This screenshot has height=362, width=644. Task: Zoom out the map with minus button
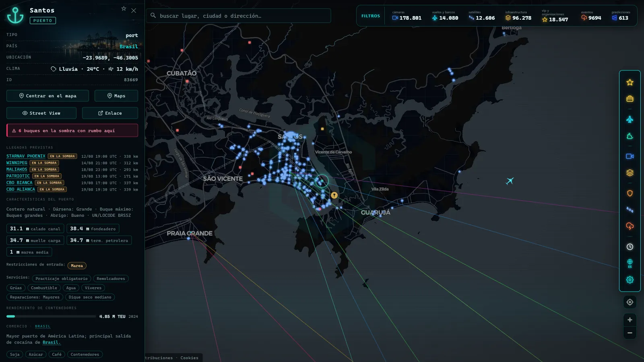pos(630,333)
